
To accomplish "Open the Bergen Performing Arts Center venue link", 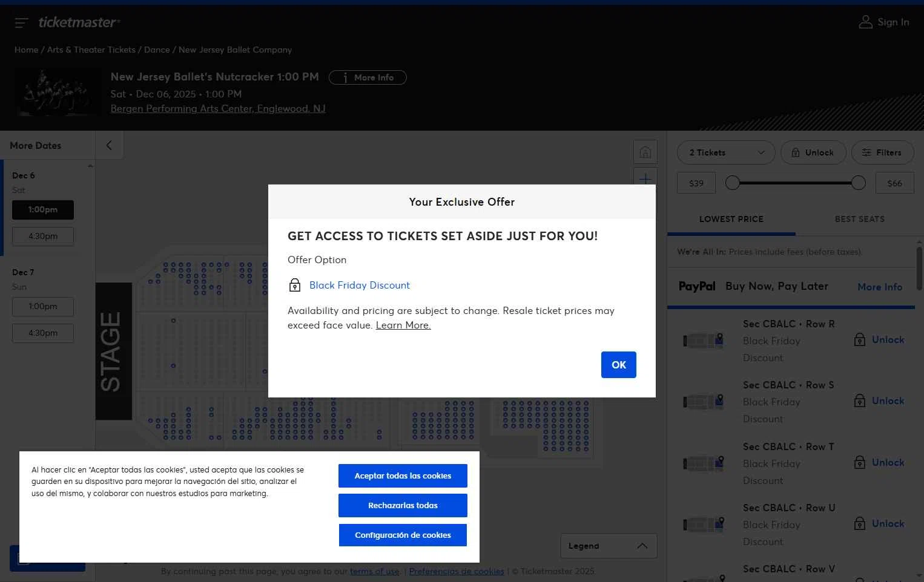I will pyautogui.click(x=218, y=109).
